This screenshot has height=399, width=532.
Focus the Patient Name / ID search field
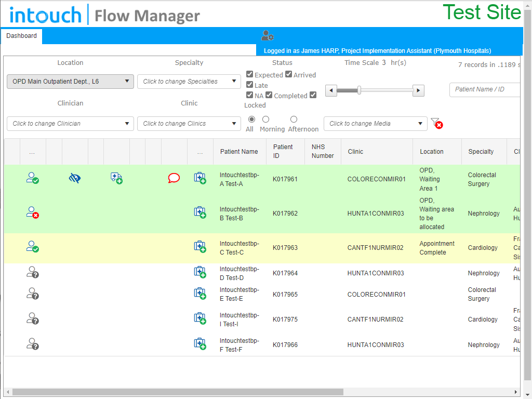point(485,89)
